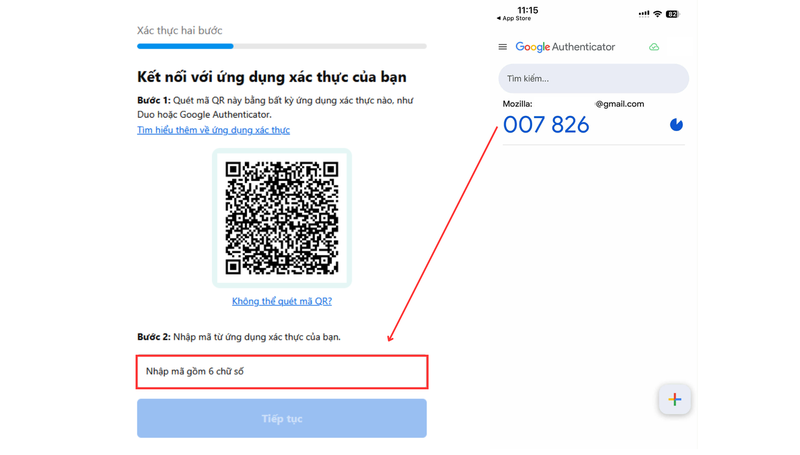Tap the Wi-Fi status icon
The image size is (800, 455).
658,14
